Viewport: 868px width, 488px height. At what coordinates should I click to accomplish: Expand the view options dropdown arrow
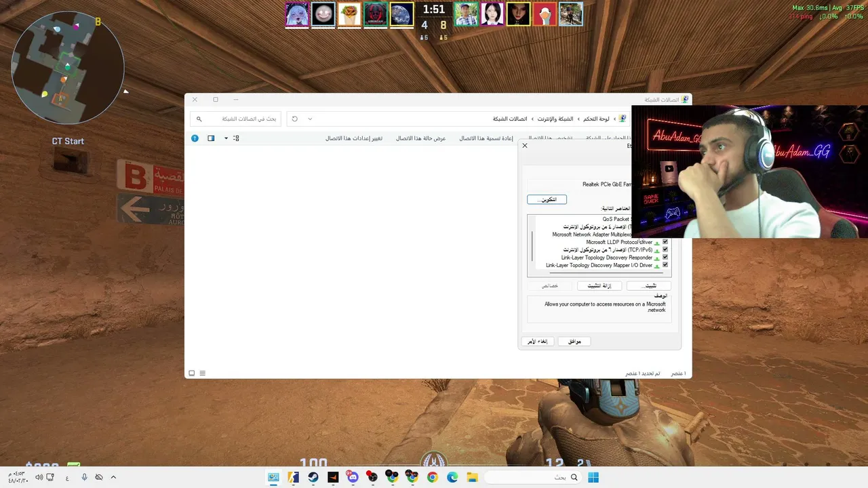pyautogui.click(x=226, y=138)
